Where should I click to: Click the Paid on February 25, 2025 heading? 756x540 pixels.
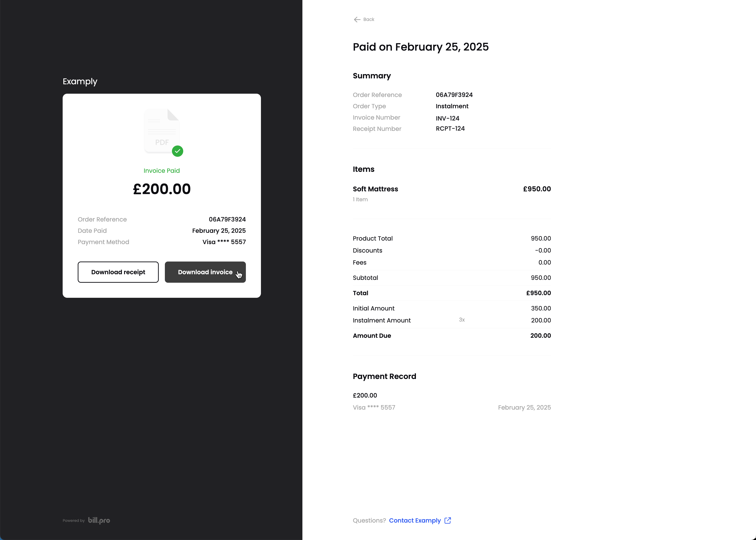click(421, 47)
